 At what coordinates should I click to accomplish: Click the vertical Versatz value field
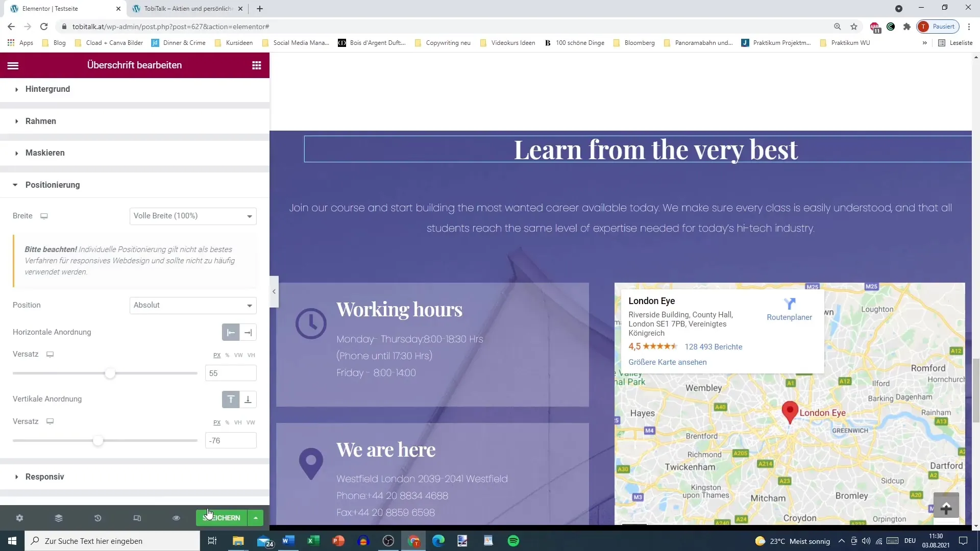(x=231, y=441)
